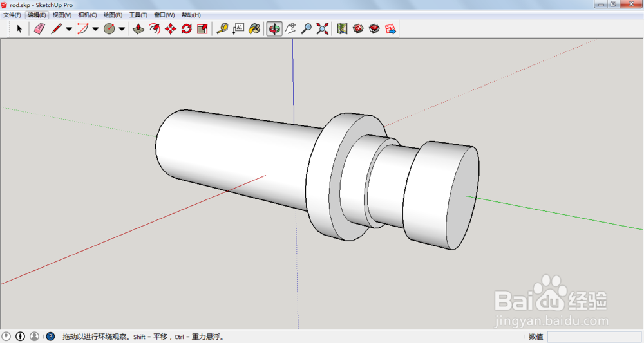Click the round end face of rod

tap(462, 198)
